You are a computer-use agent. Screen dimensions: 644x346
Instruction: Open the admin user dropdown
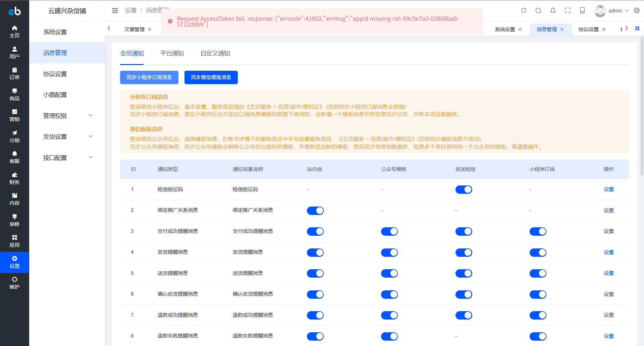coord(615,11)
